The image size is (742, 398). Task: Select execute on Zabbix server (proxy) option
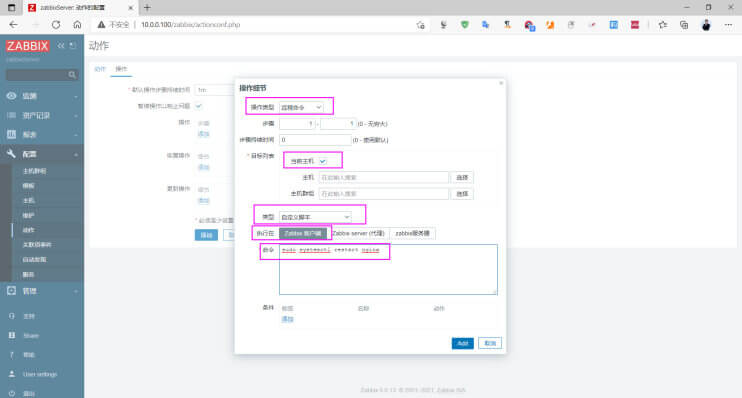click(358, 234)
